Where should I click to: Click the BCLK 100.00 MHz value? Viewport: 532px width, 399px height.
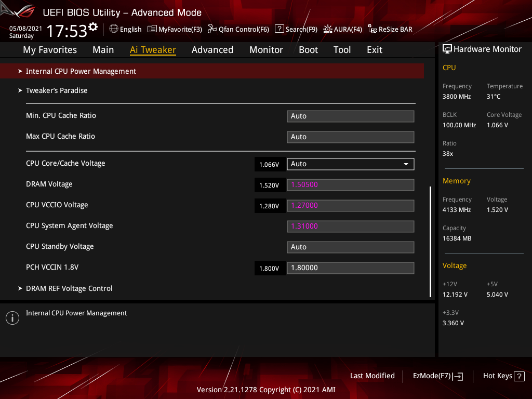459,125
